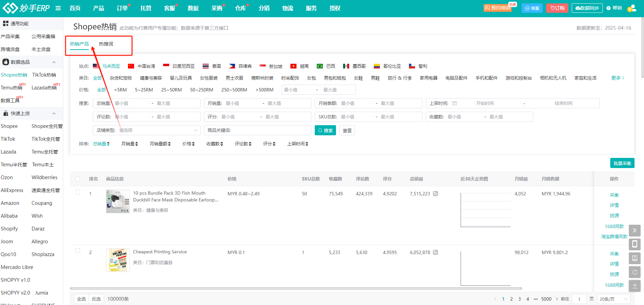Click the 妙手ERP logo
The height and width of the screenshot is (305, 644).
[26, 8]
